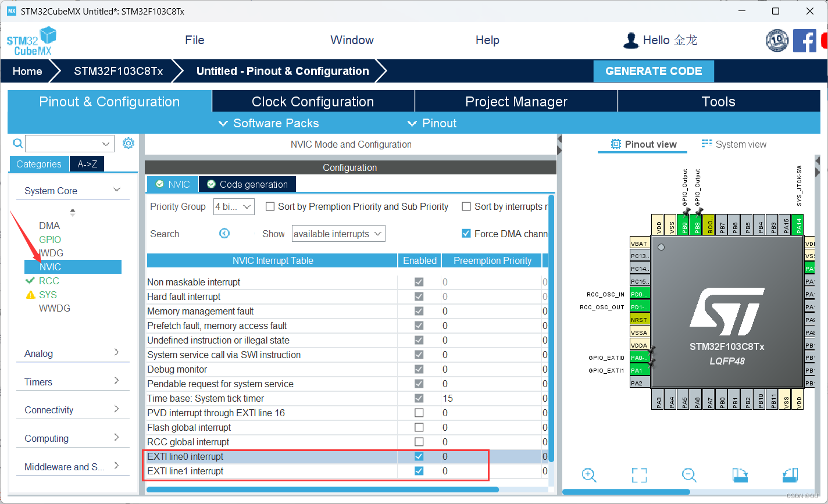Click the GENERATE CODE button
828x504 pixels.
coord(654,71)
